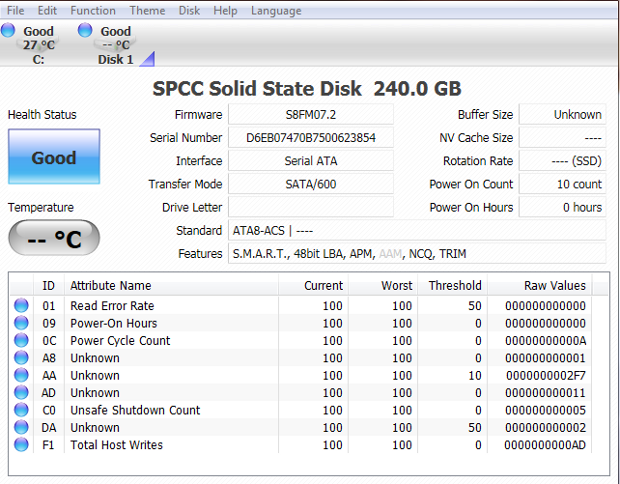Click the Good health status button

[54, 157]
